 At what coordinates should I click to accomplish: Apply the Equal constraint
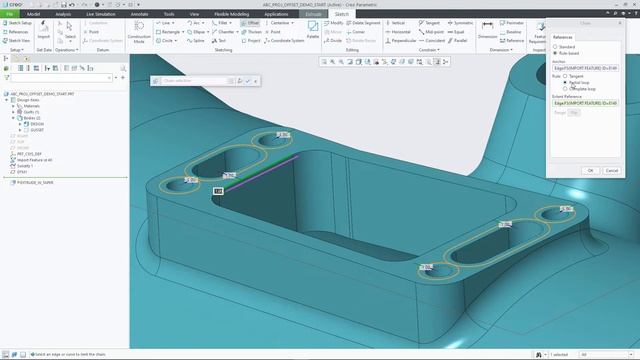456,32
